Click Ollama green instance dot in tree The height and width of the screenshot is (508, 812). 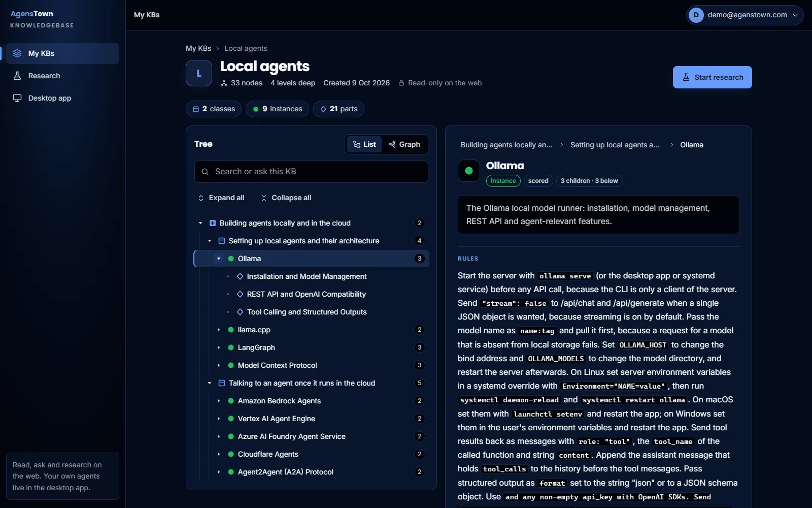231,259
